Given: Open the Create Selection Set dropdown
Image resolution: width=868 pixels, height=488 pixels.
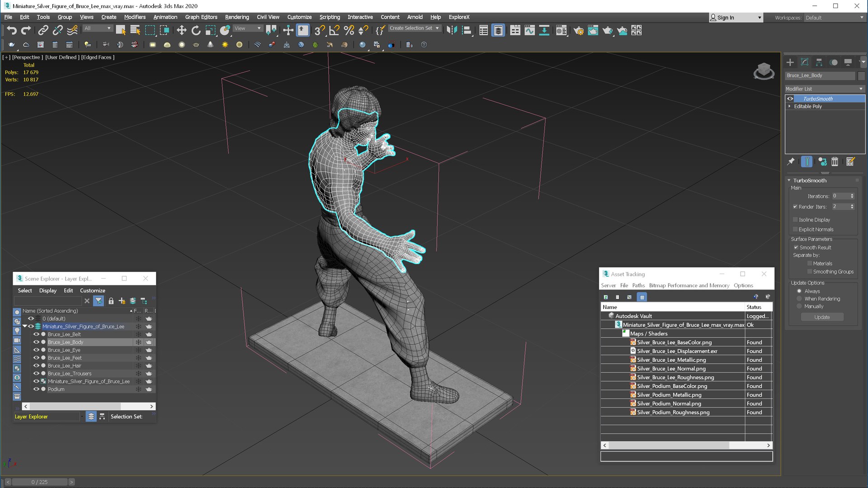Looking at the screenshot, I should [414, 28].
